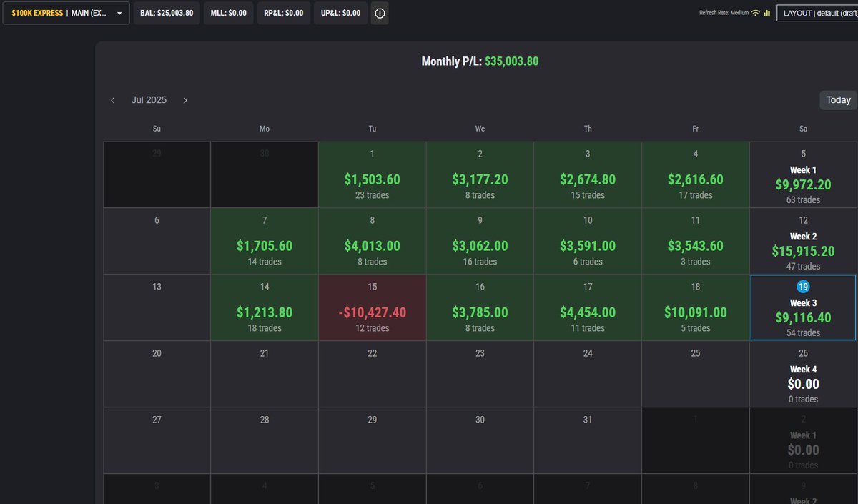Select the empty July 13 cell
Screen dimensions: 858x504
157,307
